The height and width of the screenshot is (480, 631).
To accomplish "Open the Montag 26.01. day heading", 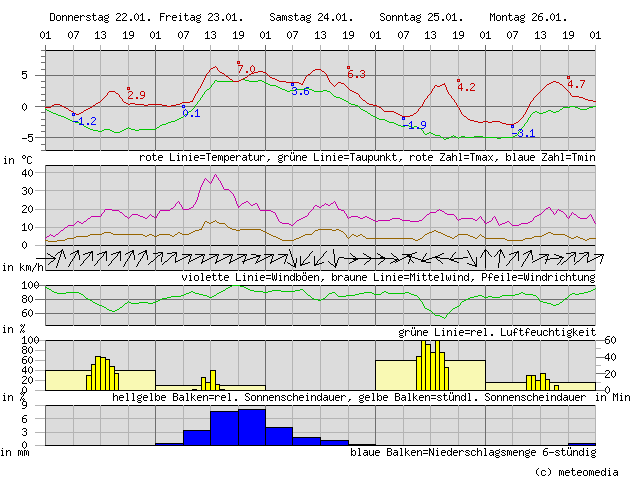I will coord(529,18).
